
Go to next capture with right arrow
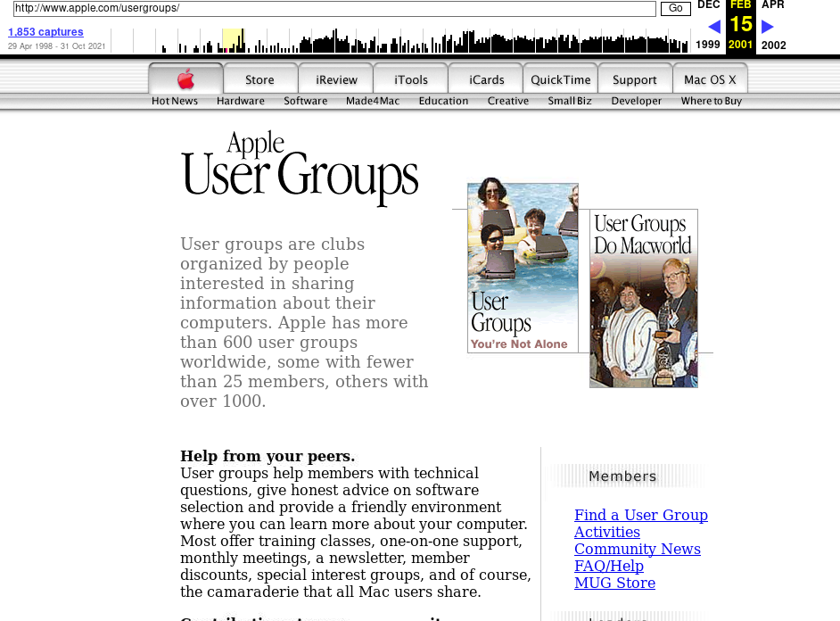(767, 26)
